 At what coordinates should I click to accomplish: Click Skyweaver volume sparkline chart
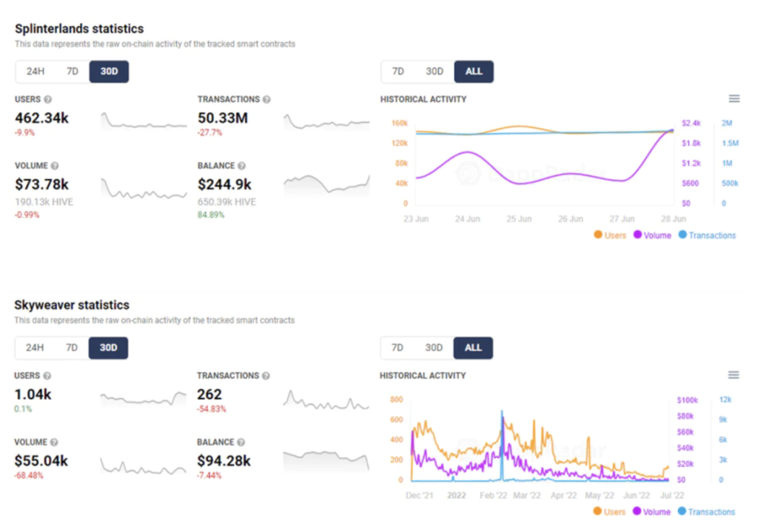pos(143,466)
